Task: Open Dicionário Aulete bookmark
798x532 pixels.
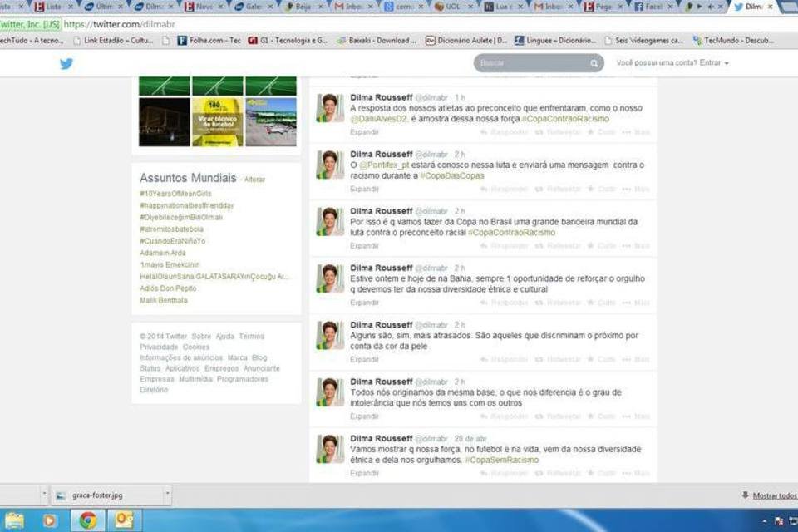Action: pyautogui.click(x=466, y=40)
